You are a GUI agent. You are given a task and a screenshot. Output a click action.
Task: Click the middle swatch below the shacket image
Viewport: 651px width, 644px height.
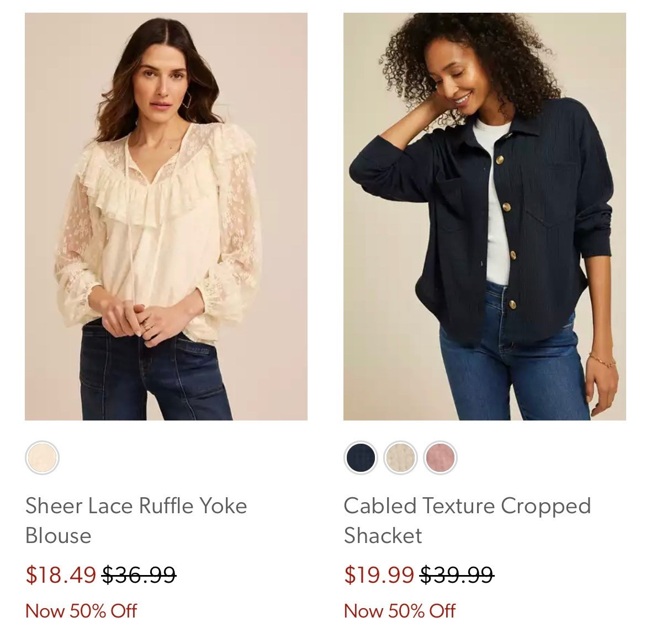point(399,457)
